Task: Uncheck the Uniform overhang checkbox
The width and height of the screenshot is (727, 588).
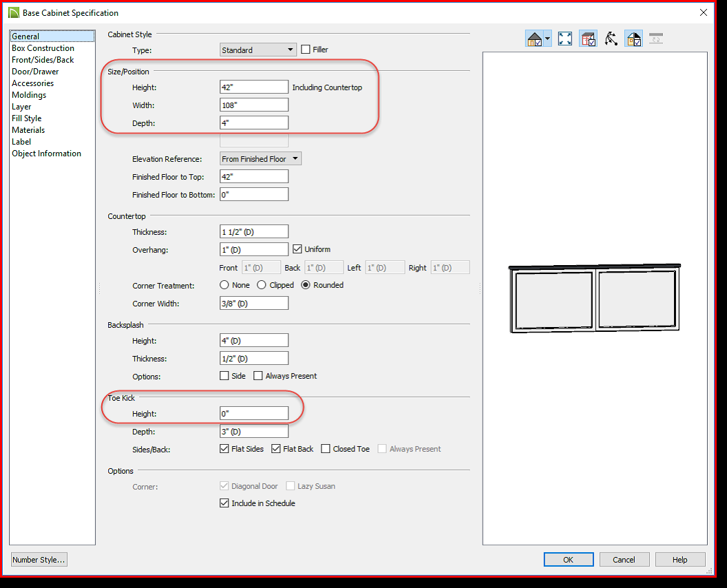Action: click(297, 249)
